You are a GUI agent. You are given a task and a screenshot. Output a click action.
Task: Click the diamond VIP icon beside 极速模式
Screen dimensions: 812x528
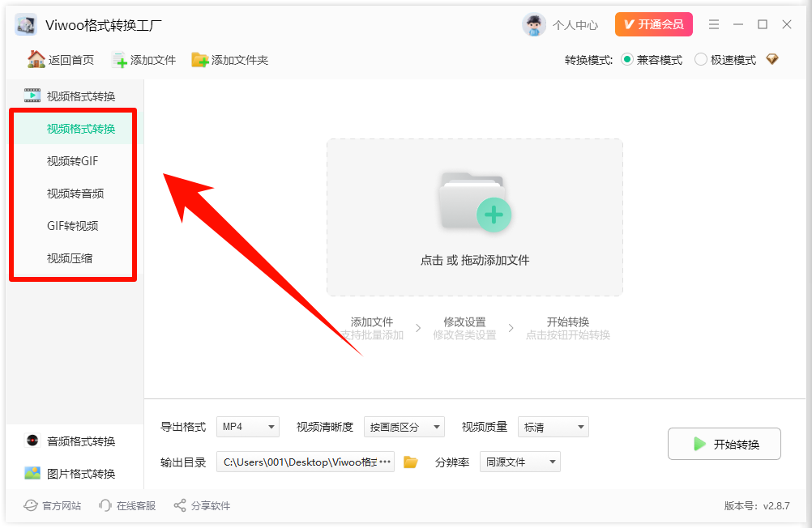click(x=771, y=58)
